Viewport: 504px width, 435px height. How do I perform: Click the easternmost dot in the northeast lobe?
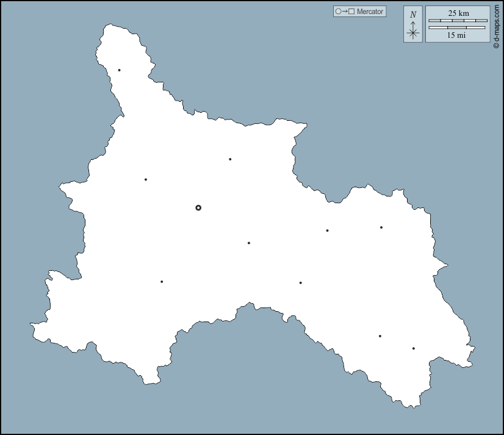[x=381, y=228]
